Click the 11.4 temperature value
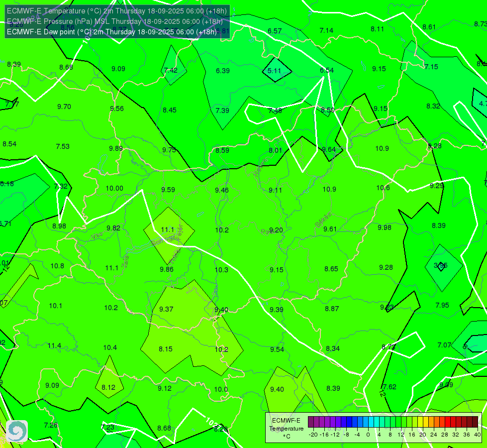Screen dimensions: 487x448 [x=54, y=345]
